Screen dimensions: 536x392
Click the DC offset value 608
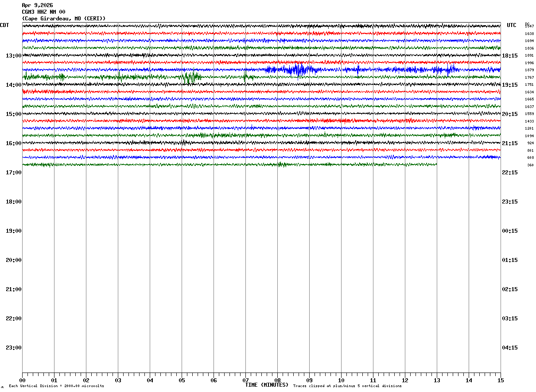(x=530, y=158)
